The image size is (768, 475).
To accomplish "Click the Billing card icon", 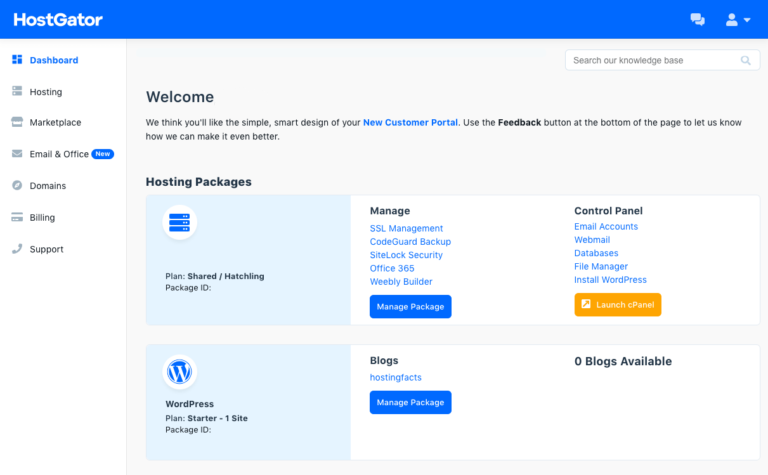I will (17, 217).
